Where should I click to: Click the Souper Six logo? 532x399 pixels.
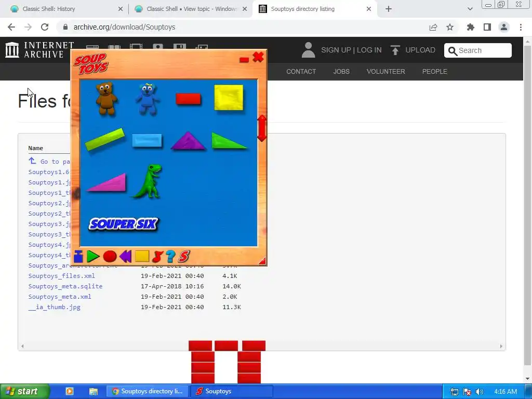[x=123, y=224]
